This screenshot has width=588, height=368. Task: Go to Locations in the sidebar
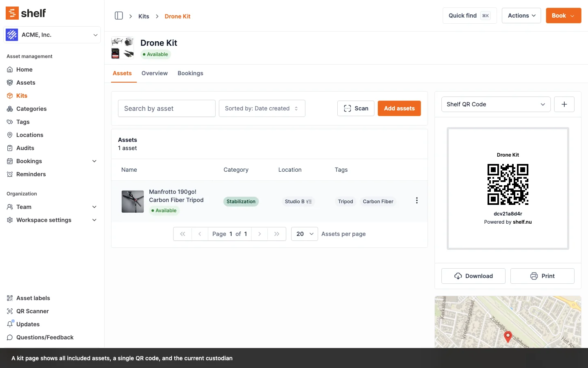coord(29,135)
